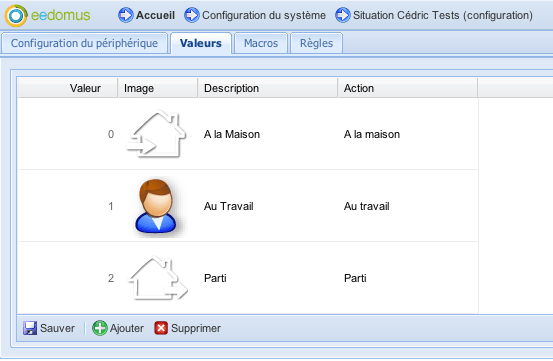The image size is (553, 361).
Task: Click the Description column header
Action: 268,88
